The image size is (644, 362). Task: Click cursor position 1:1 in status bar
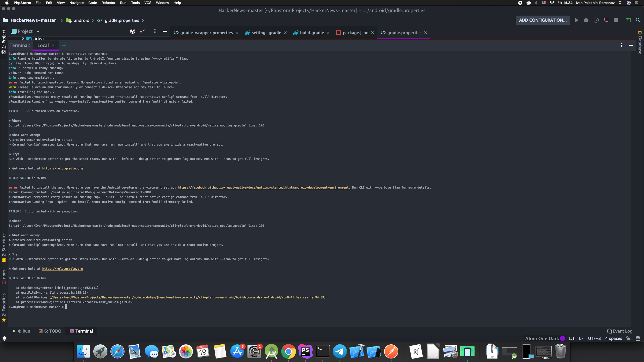tap(571, 338)
